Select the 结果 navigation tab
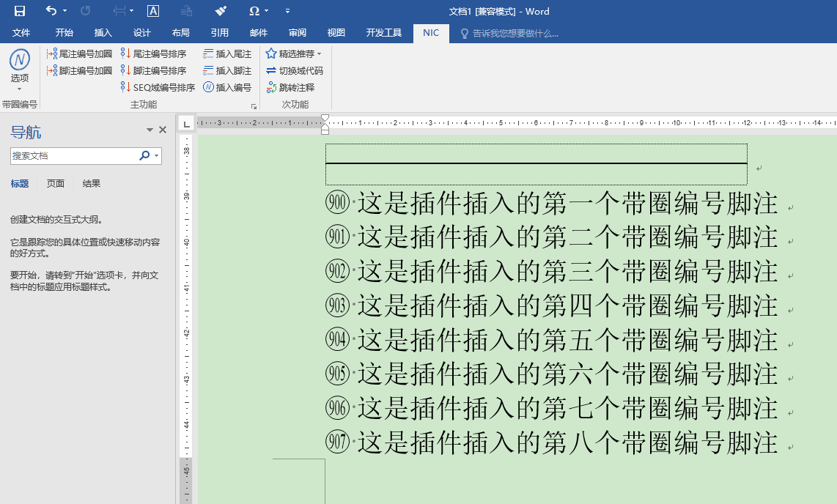This screenshot has width=837, height=504. coord(92,183)
